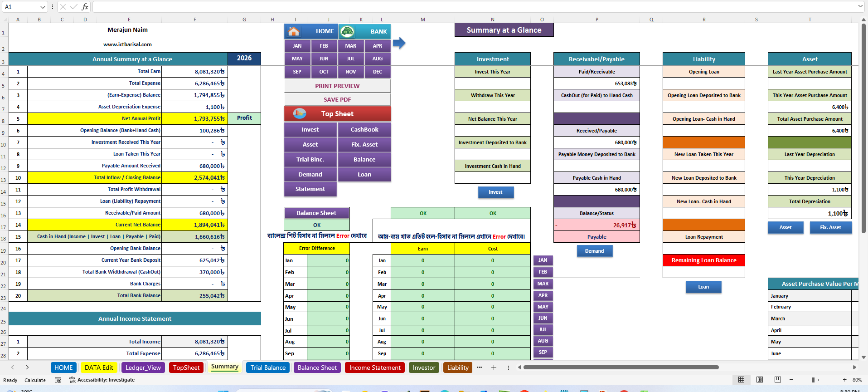Screen dimensions: 868x392
Task: Open the TopSheet sheet tab
Action: pos(186,367)
